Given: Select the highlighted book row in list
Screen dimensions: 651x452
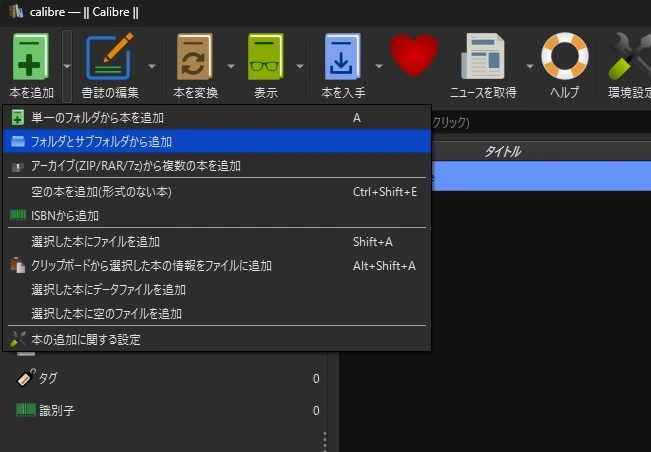Looking at the screenshot, I should pyautogui.click(x=541, y=176).
